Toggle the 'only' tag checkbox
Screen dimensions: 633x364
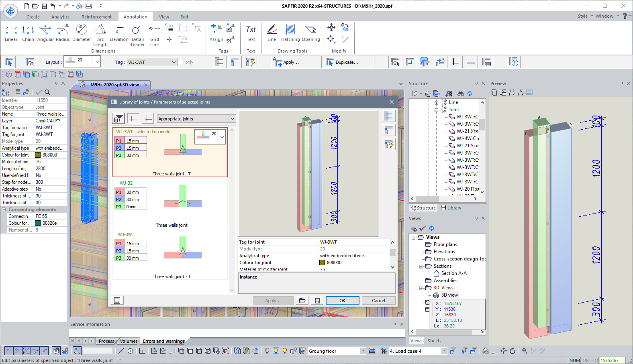point(182,62)
